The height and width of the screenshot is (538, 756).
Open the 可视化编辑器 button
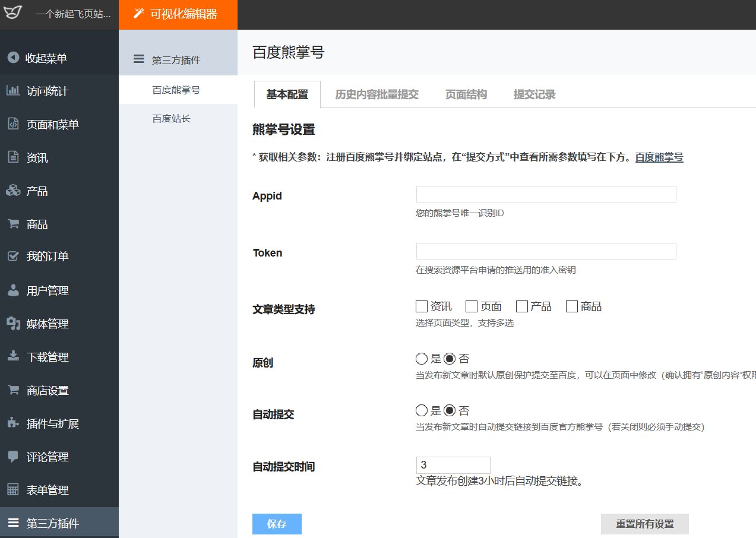coord(178,14)
